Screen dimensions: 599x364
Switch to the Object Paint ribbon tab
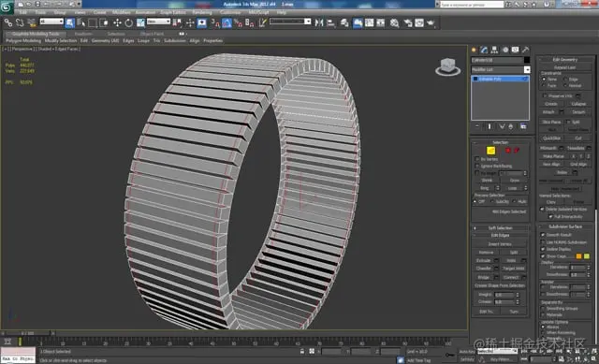tap(152, 34)
